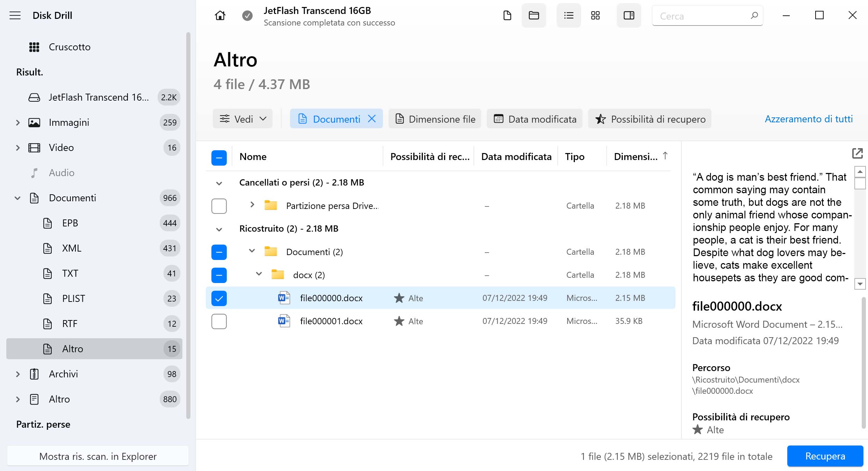Open the Data modificata filter
The image size is (868, 471).
click(535, 119)
